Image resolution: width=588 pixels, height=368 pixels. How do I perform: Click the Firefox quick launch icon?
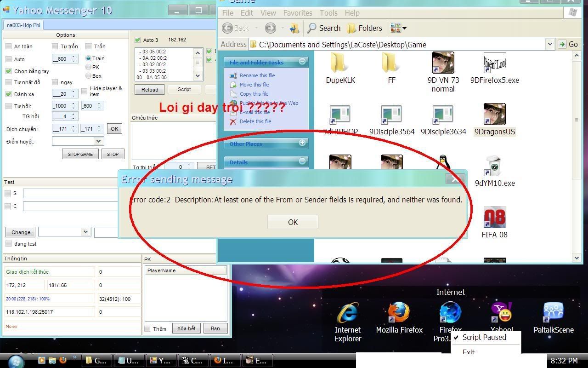pyautogui.click(x=63, y=360)
